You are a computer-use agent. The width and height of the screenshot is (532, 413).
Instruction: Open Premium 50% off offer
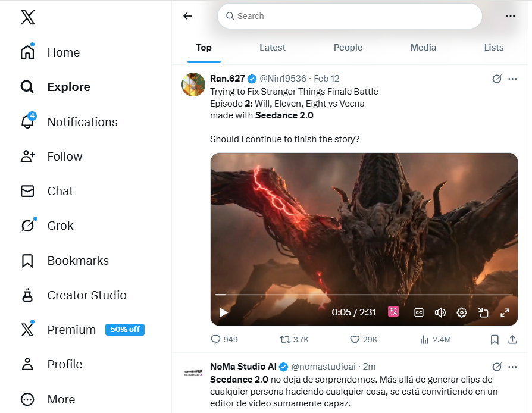[x=83, y=330]
